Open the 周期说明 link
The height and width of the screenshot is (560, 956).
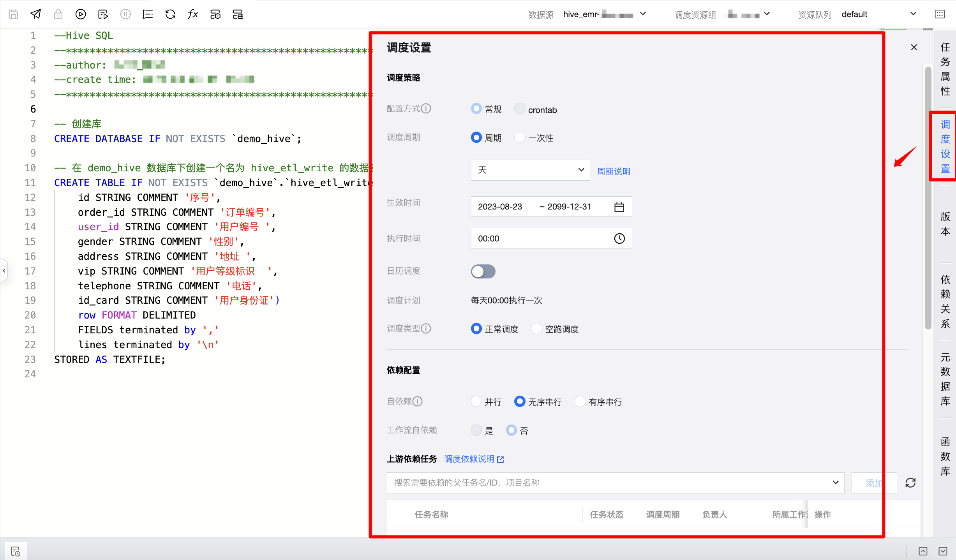614,171
